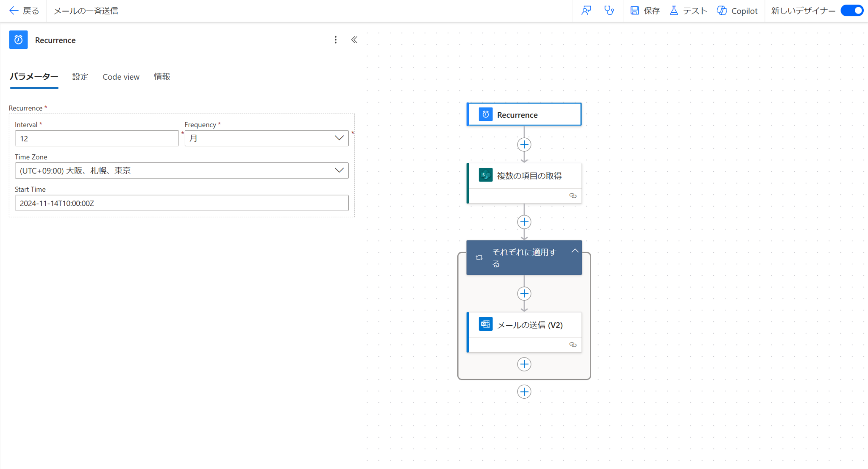Screen dimensions: 868x469
Task: Click the connection link icon on メールの送信 (V2)
Action: tap(573, 345)
